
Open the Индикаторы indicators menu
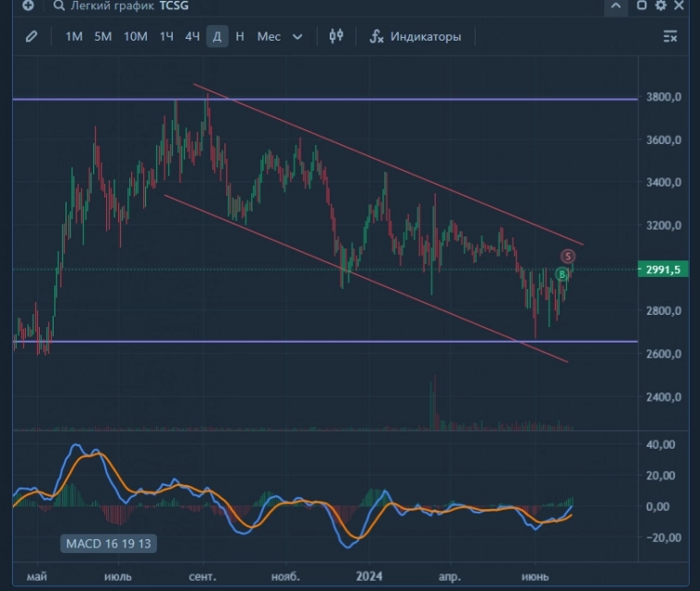(415, 37)
